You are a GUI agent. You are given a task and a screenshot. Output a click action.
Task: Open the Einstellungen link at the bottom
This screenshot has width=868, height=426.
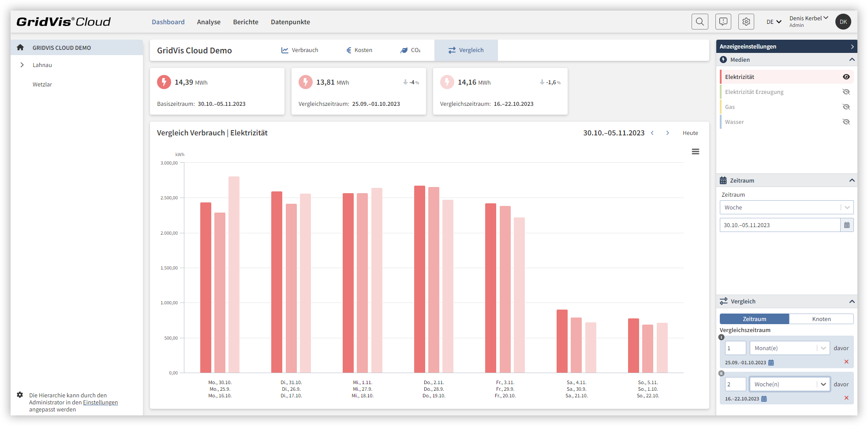pyautogui.click(x=100, y=402)
